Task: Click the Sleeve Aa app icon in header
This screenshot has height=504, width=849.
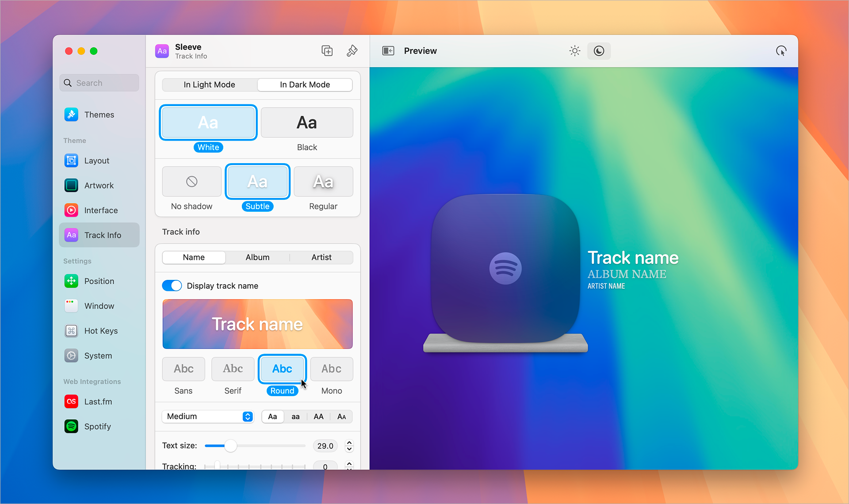Action: point(162,51)
